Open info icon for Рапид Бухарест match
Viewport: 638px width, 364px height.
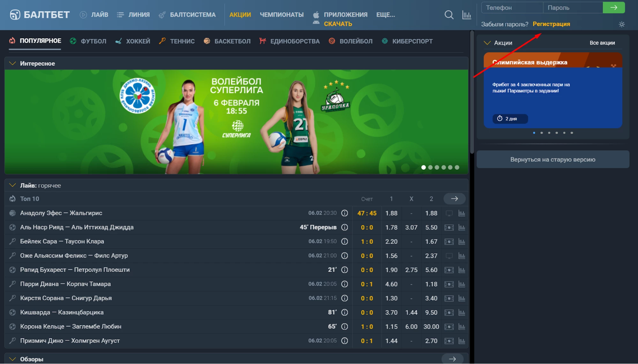(344, 270)
